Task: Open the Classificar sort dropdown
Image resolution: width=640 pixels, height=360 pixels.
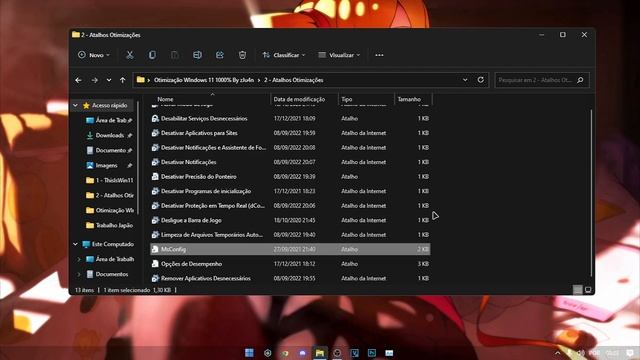Action: point(284,55)
